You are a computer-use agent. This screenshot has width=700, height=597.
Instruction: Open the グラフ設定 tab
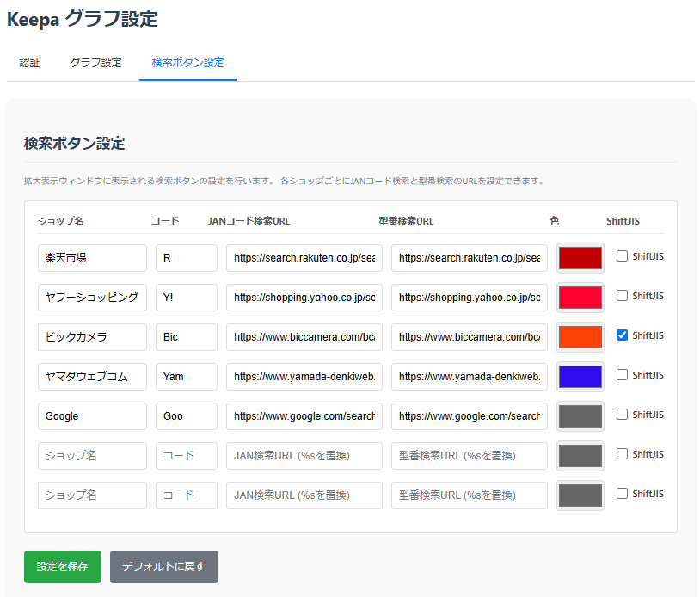pos(95,63)
